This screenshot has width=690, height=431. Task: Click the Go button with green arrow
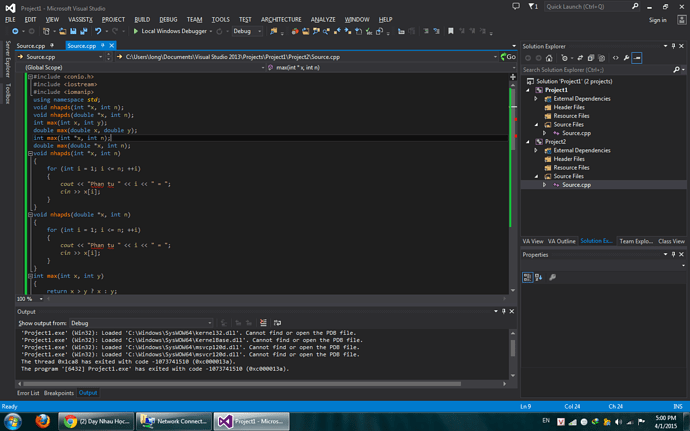[x=508, y=57]
